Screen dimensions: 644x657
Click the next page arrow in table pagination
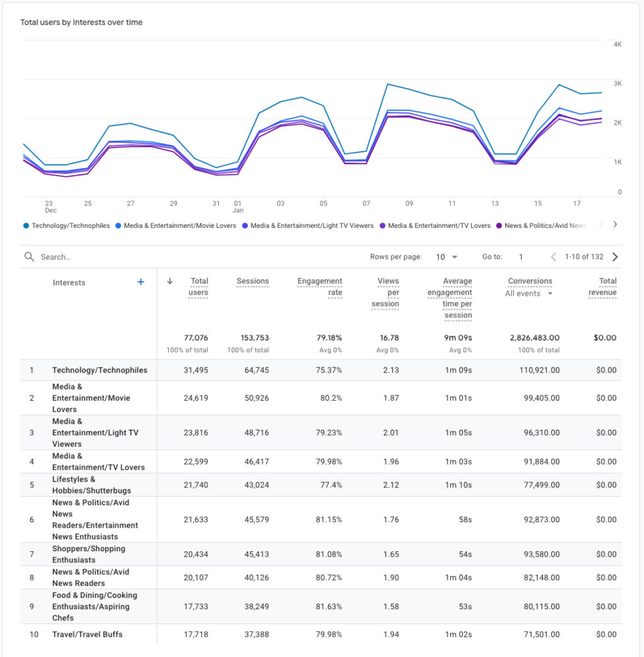[x=614, y=256]
